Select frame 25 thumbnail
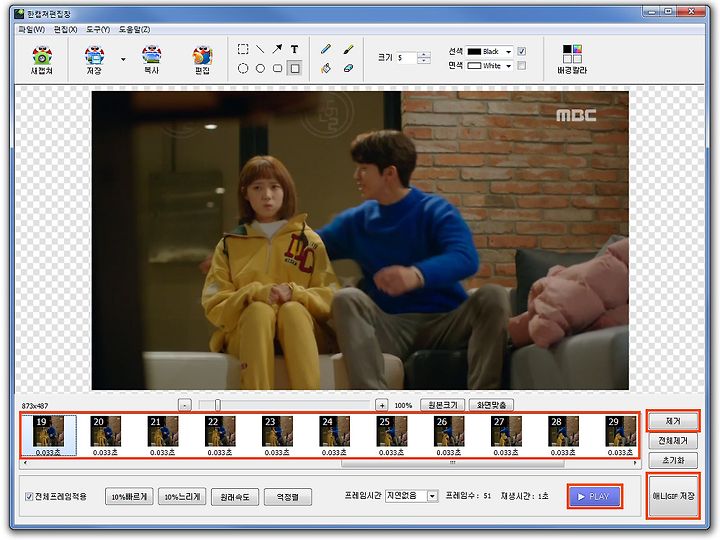 (x=391, y=435)
